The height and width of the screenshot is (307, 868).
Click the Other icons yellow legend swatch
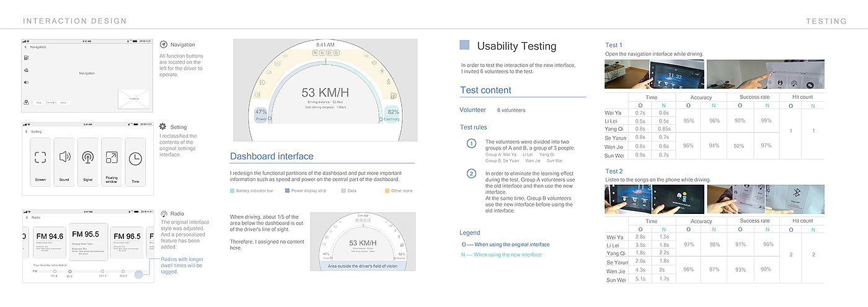tap(387, 190)
